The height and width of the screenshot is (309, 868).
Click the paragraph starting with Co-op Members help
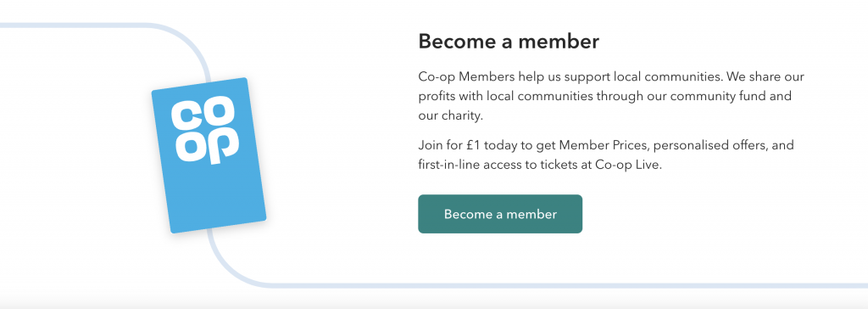(x=611, y=96)
